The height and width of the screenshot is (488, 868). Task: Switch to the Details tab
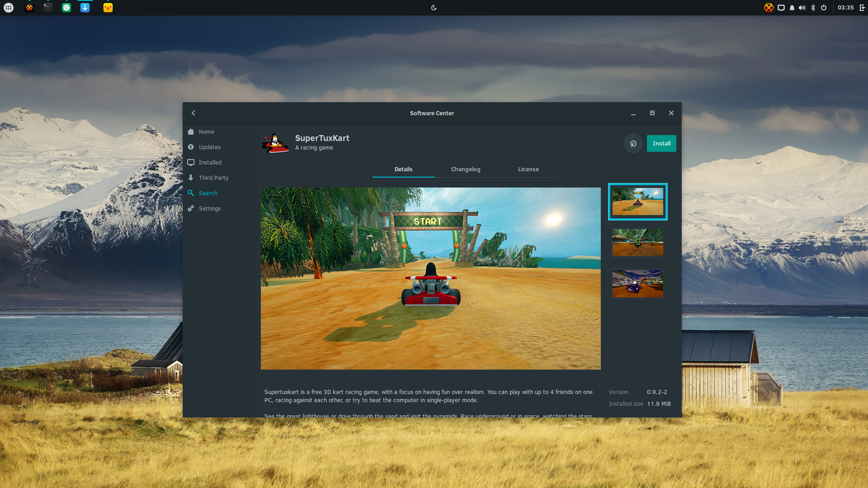[403, 169]
